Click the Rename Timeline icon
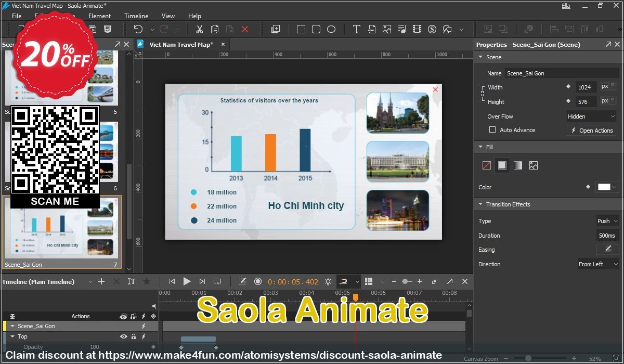 tap(132, 281)
